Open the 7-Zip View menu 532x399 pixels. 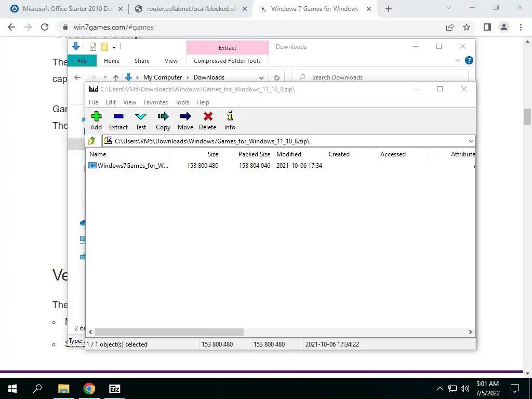click(129, 102)
